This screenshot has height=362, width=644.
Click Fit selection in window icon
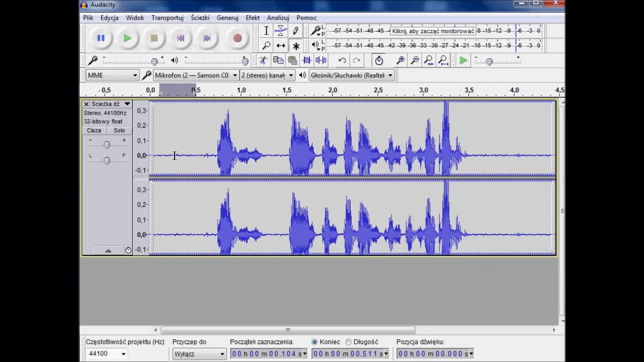pos(429,60)
